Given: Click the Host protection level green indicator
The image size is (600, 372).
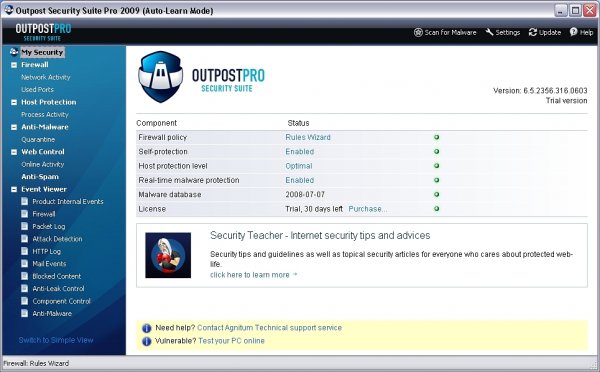Looking at the screenshot, I should [x=436, y=166].
